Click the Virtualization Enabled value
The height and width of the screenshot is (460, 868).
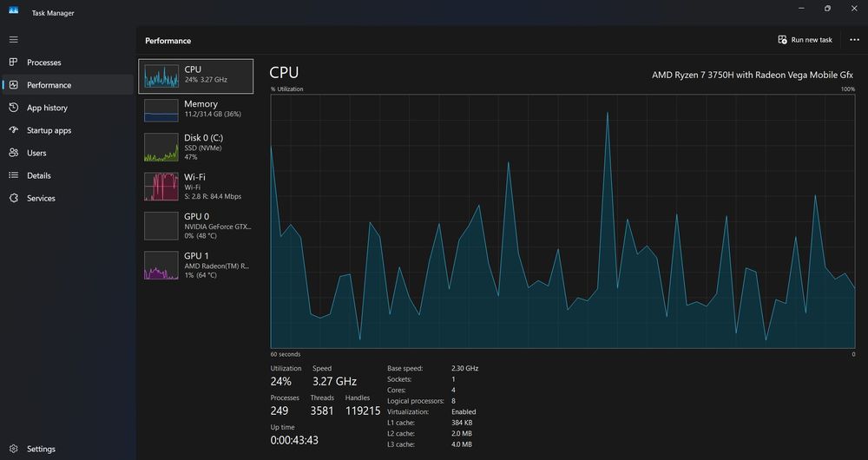(x=464, y=412)
